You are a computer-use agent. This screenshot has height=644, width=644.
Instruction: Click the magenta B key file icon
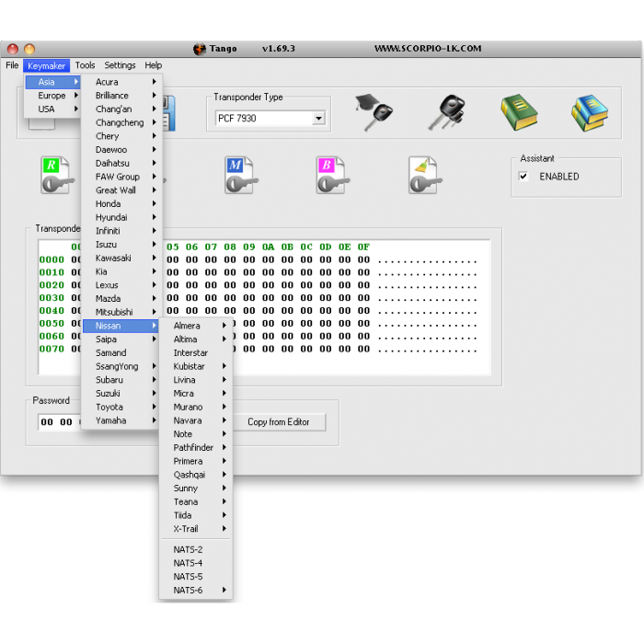[x=333, y=175]
